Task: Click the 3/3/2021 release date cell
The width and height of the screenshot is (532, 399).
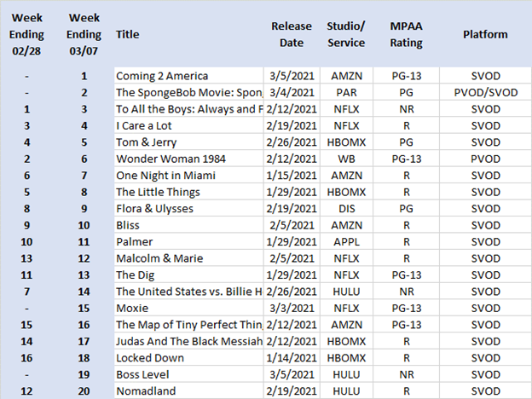Action: (x=292, y=309)
